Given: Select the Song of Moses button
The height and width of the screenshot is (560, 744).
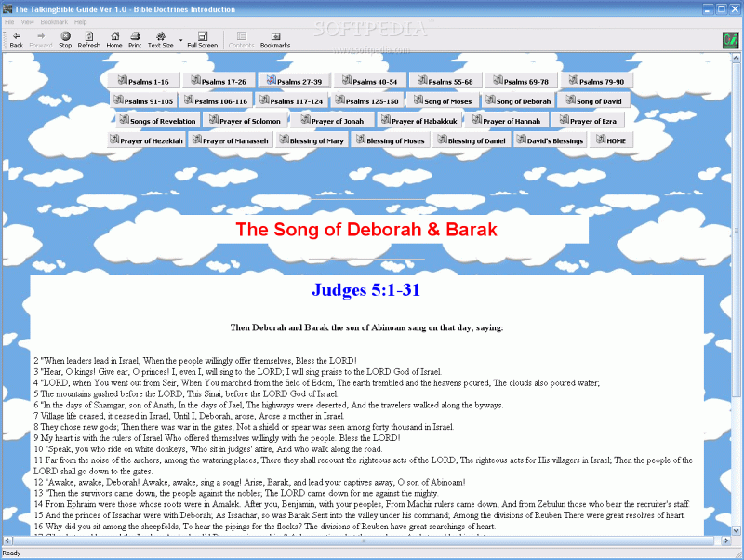Looking at the screenshot, I should (443, 100).
